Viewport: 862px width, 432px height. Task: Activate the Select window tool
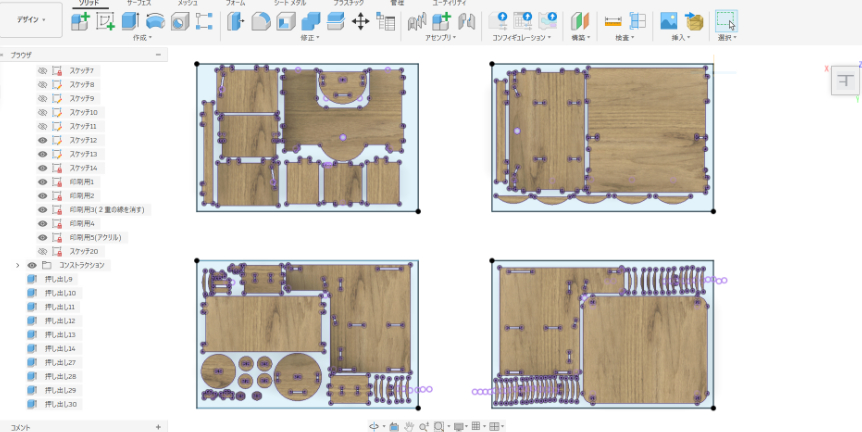click(726, 21)
